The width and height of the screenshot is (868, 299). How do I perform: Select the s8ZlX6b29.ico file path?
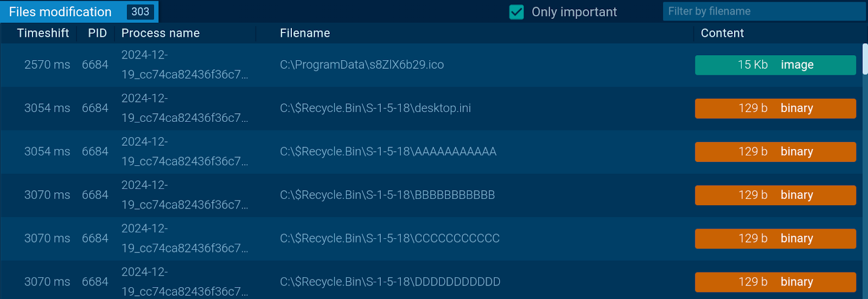(362, 65)
